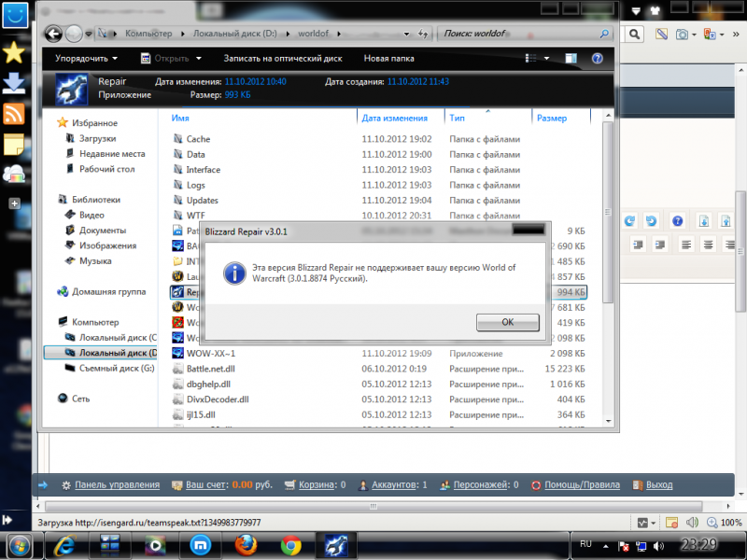
Task: Sort files by the Имя column
Action: click(x=180, y=119)
